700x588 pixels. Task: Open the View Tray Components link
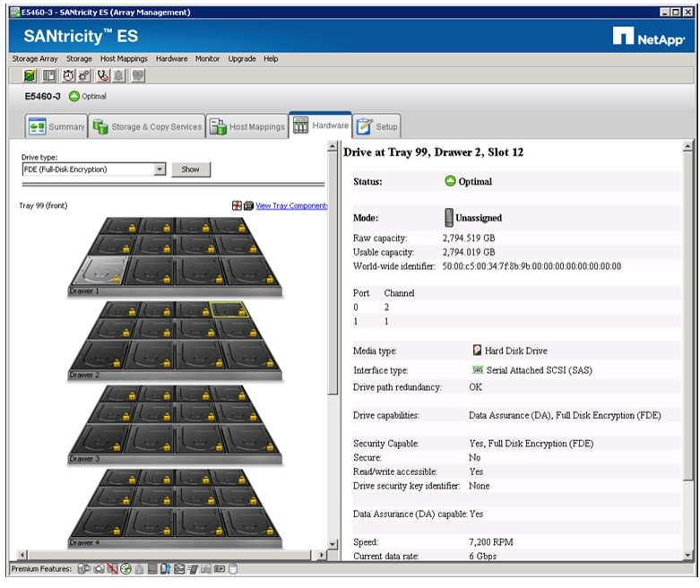[x=291, y=205]
